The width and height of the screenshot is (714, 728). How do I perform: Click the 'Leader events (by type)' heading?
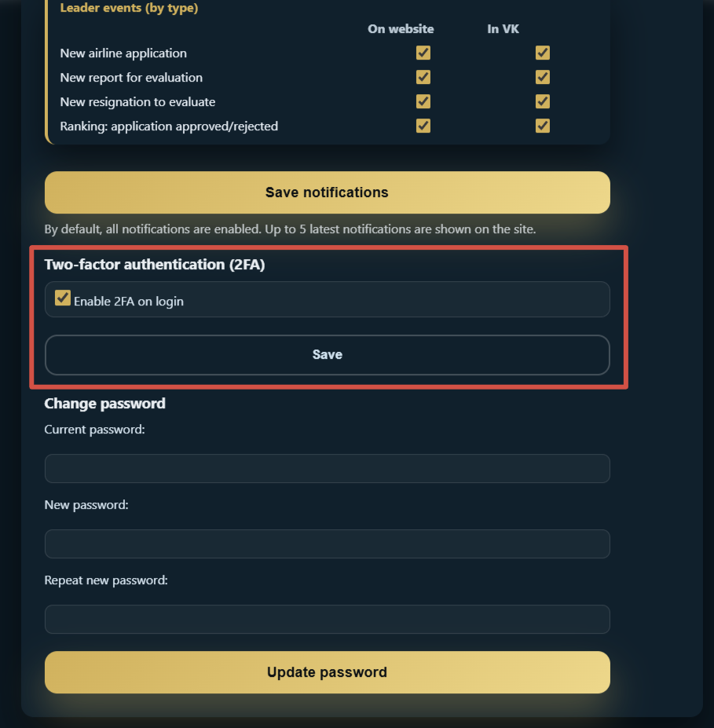131,8
